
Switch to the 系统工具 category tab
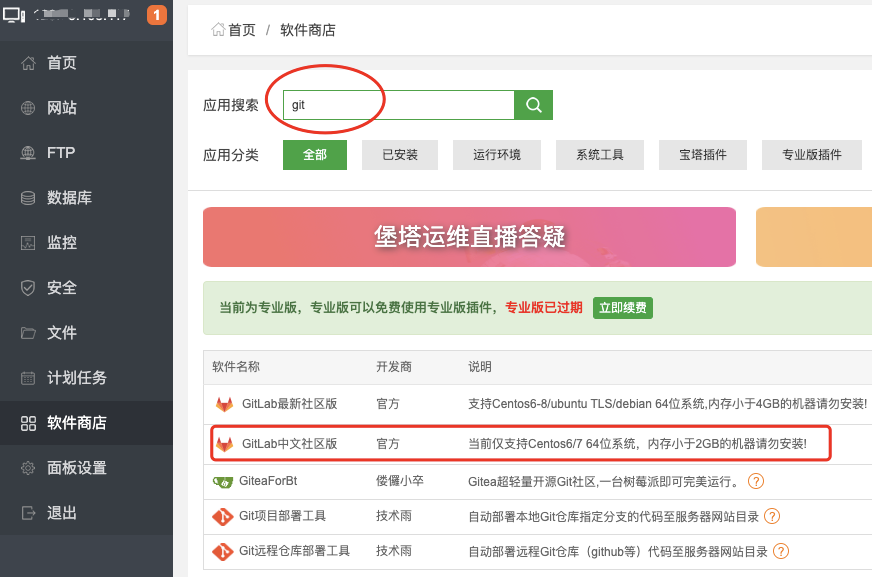(x=600, y=155)
